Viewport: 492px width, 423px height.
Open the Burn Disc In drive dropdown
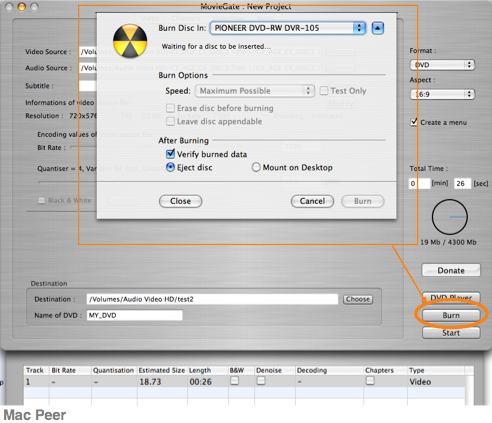point(288,28)
